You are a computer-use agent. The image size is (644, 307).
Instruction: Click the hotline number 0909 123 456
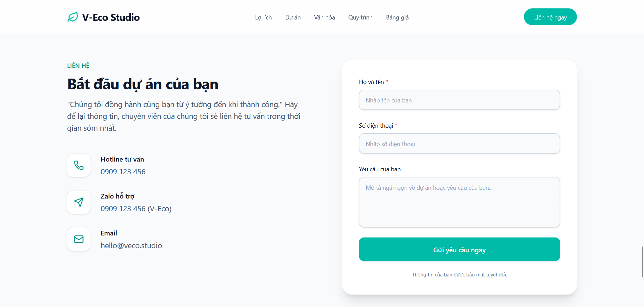tap(123, 172)
